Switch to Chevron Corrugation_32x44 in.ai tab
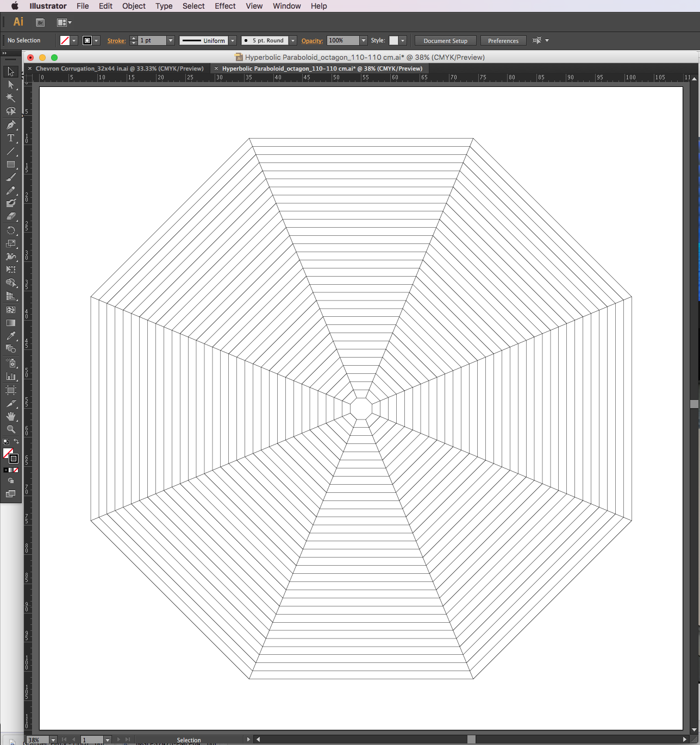This screenshot has height=745, width=700. point(119,68)
